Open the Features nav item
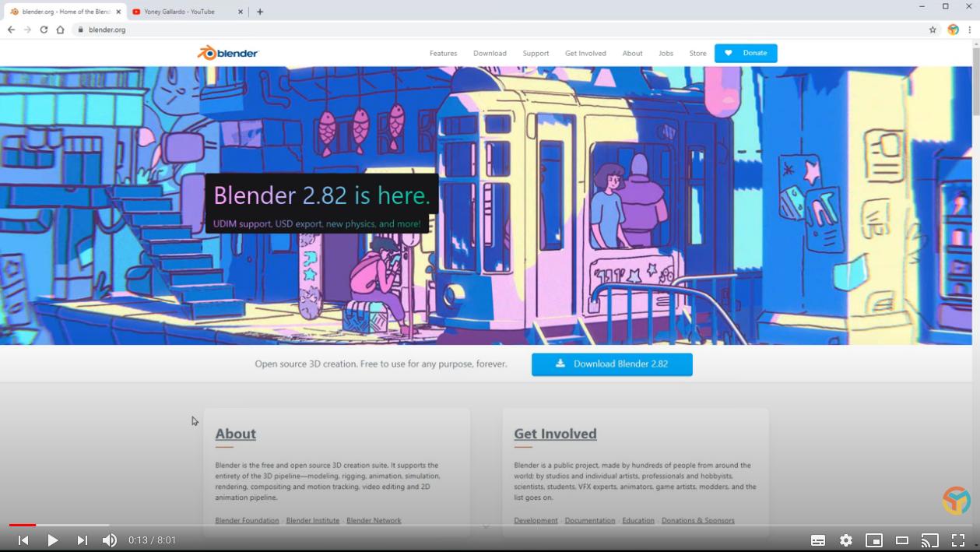 coord(443,53)
